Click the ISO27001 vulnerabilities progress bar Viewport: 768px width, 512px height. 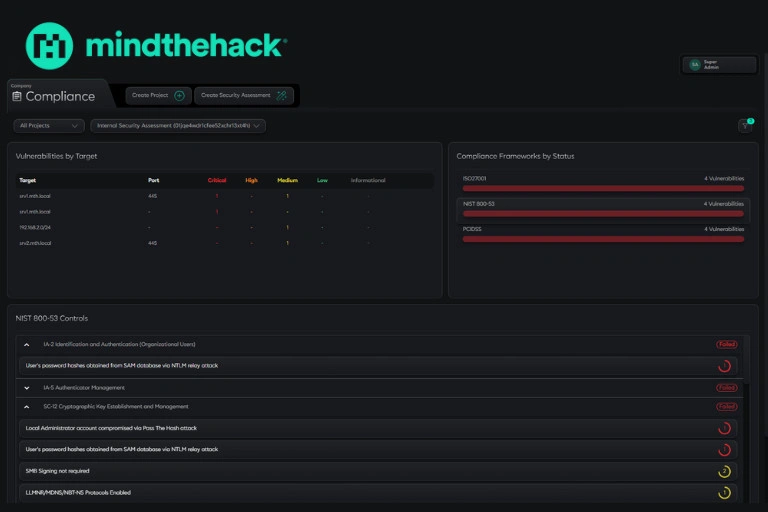(x=603, y=188)
